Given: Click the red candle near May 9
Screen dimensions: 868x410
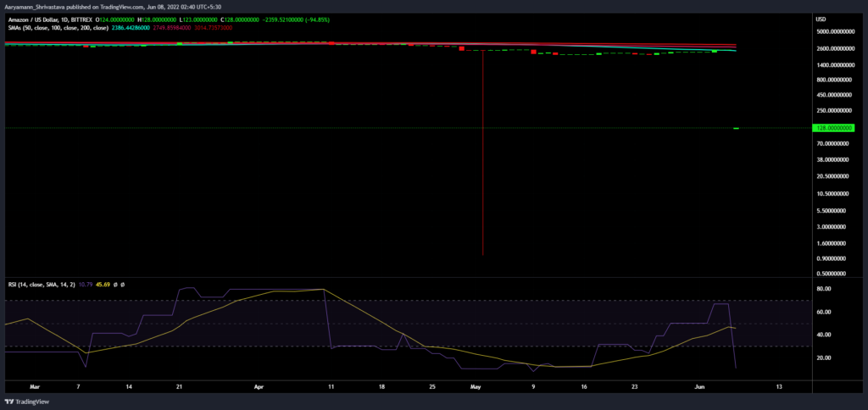Looking at the screenshot, I should click(534, 52).
